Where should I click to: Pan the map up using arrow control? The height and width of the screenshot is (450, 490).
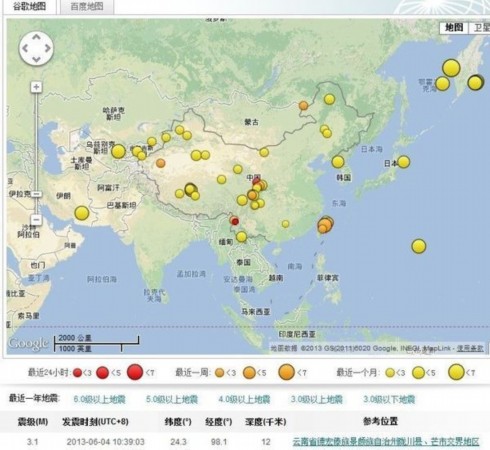coord(36,37)
